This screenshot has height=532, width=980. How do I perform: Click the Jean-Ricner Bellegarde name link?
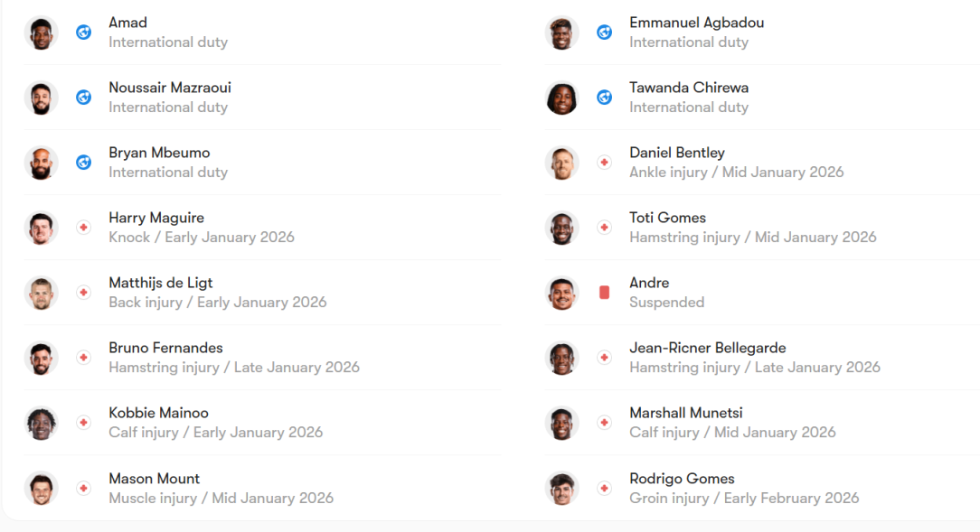coord(707,348)
